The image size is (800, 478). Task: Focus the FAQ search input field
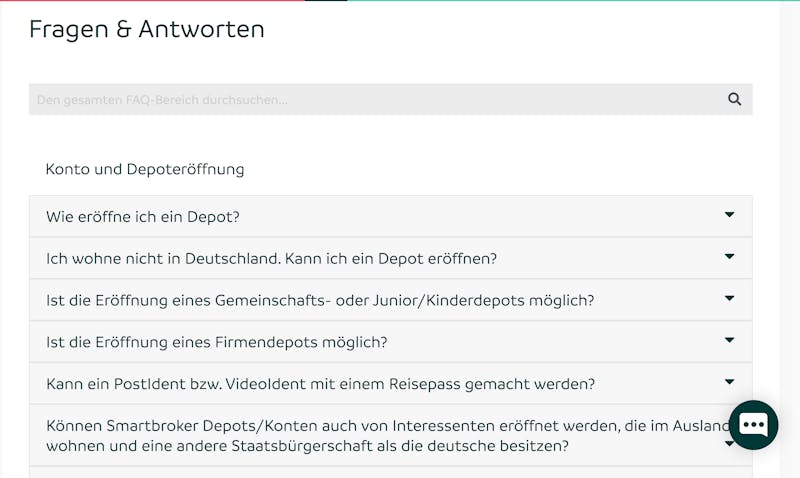(x=390, y=99)
